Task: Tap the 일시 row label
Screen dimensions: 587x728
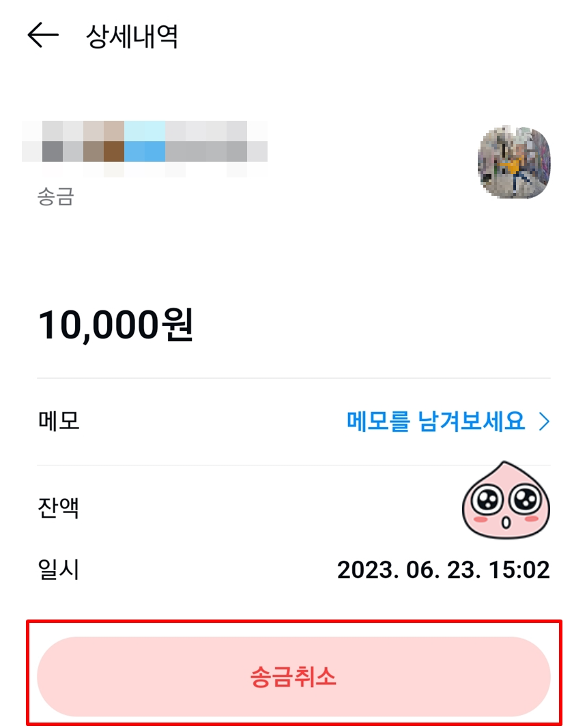Action: click(x=58, y=569)
